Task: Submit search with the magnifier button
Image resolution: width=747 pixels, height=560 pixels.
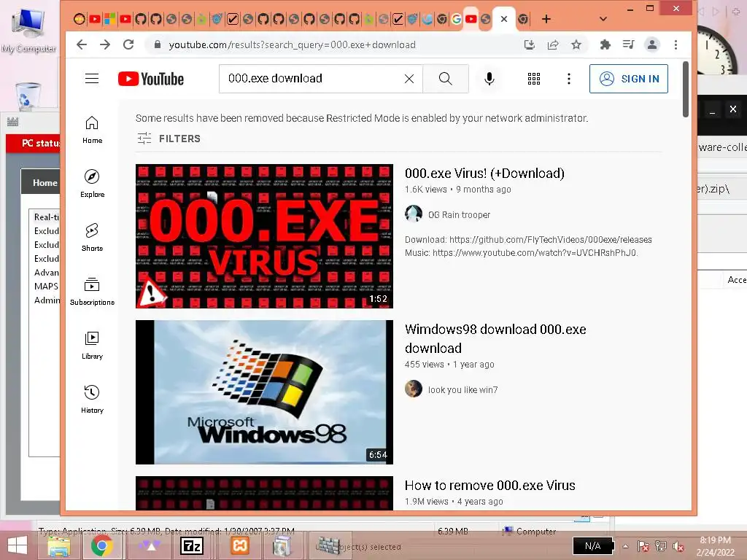Action: point(446,79)
